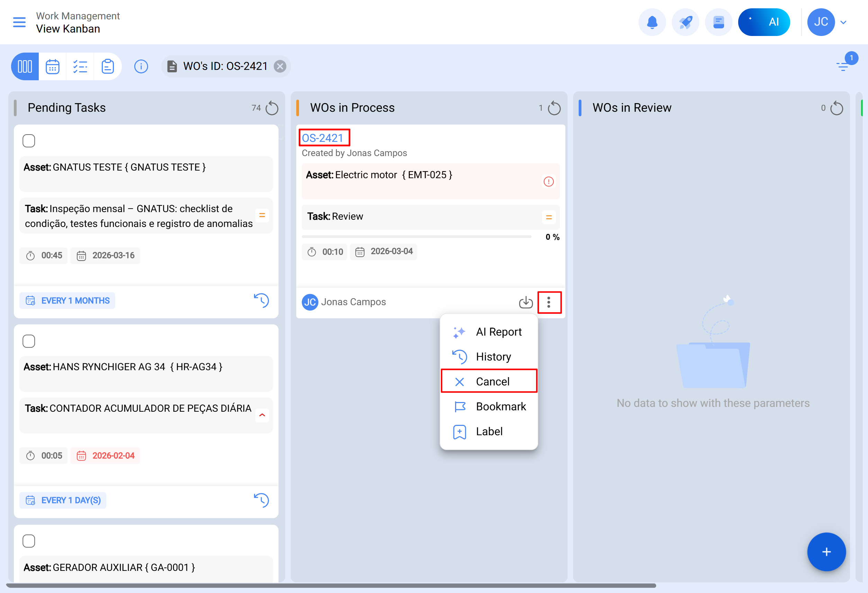Image resolution: width=868 pixels, height=593 pixels.
Task: Open the info circle icon
Action: pos(141,66)
